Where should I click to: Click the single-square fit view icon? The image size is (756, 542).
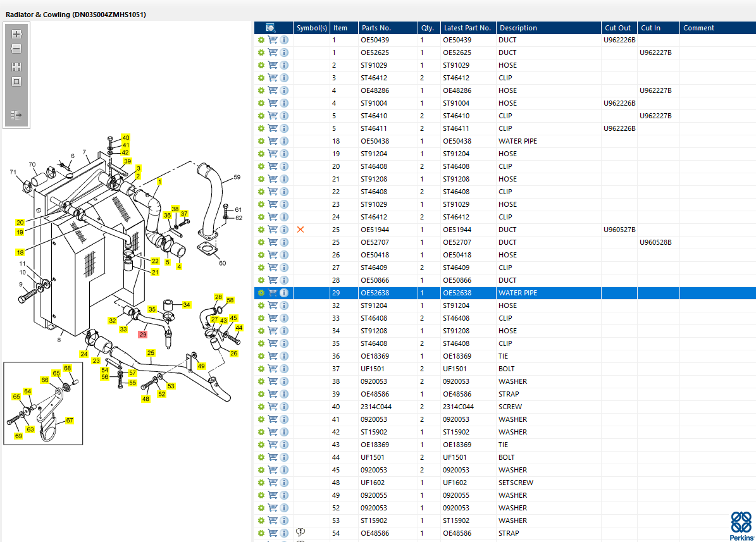click(x=16, y=82)
